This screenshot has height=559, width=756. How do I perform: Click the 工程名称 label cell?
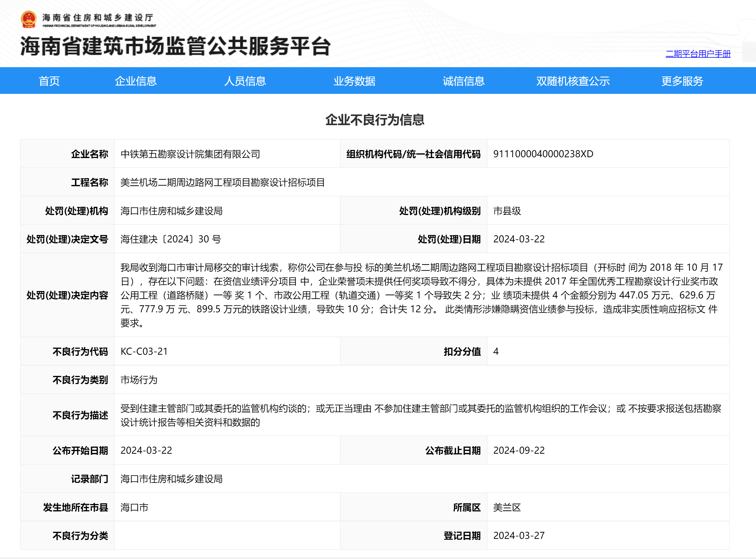(x=67, y=182)
